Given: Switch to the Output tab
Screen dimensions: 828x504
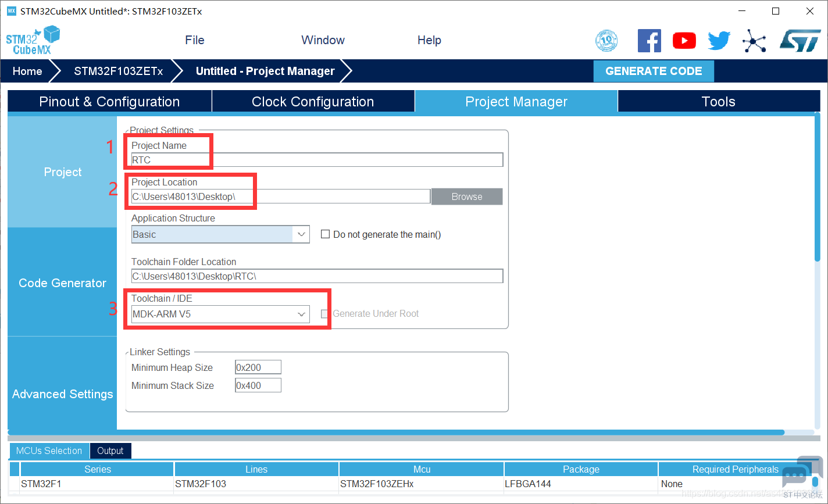Looking at the screenshot, I should point(110,451).
